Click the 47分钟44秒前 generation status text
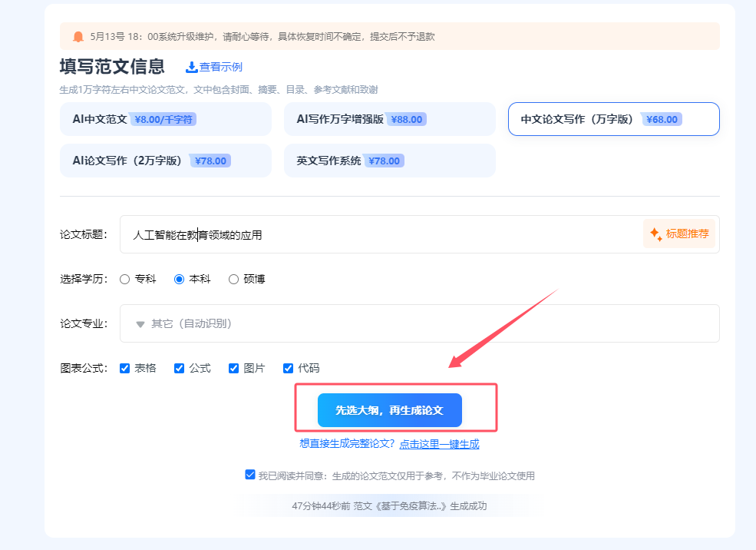This screenshot has height=550, width=756. (390, 506)
